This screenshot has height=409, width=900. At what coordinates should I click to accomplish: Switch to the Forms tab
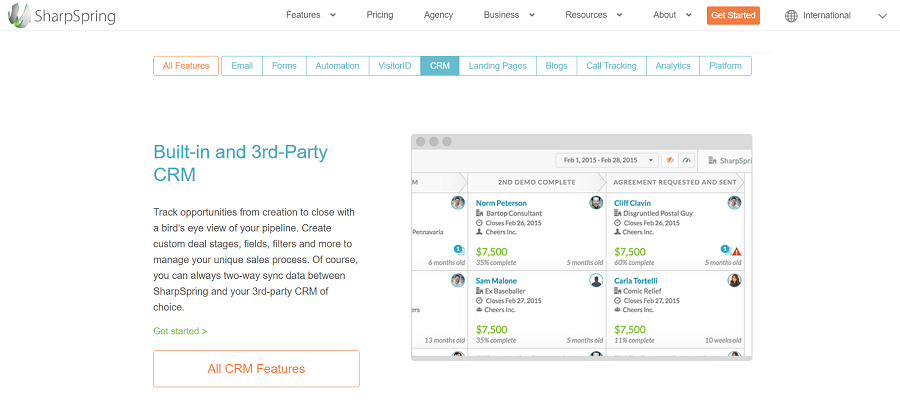pos(284,66)
